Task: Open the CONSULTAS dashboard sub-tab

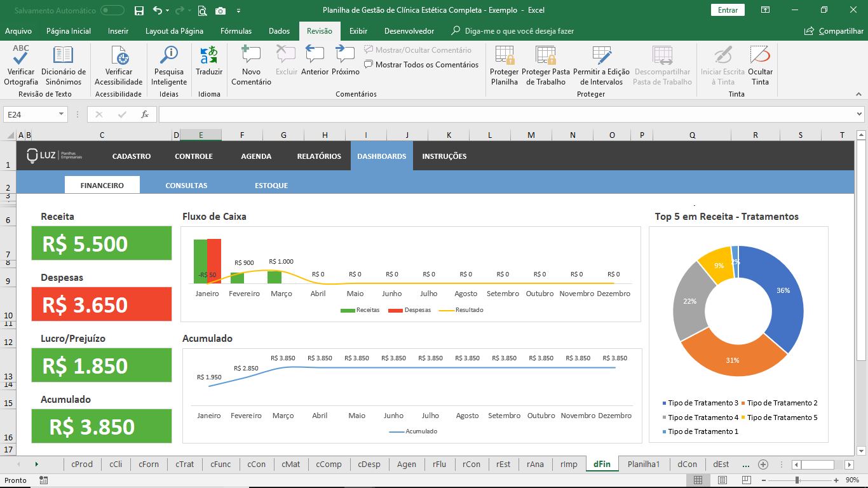Action: tap(186, 186)
